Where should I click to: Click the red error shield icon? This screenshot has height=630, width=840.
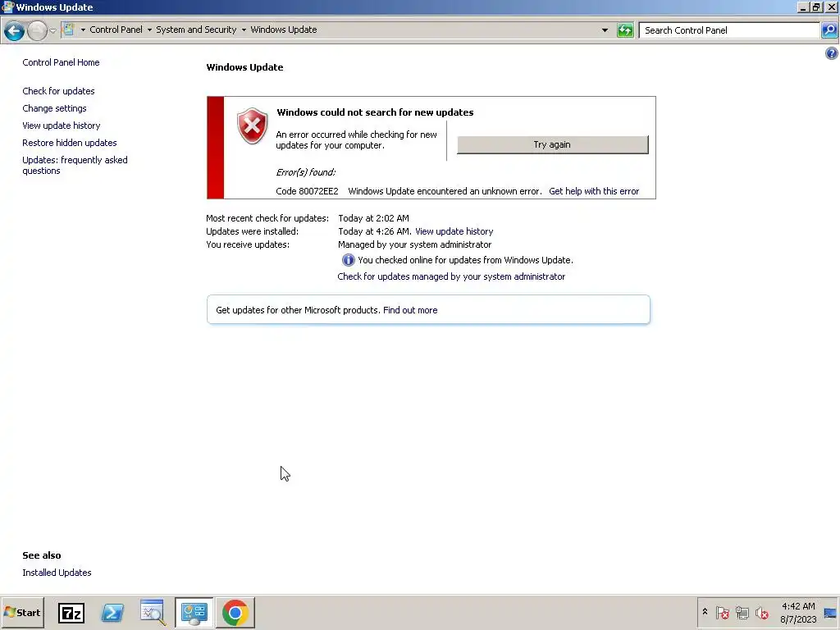coord(253,126)
